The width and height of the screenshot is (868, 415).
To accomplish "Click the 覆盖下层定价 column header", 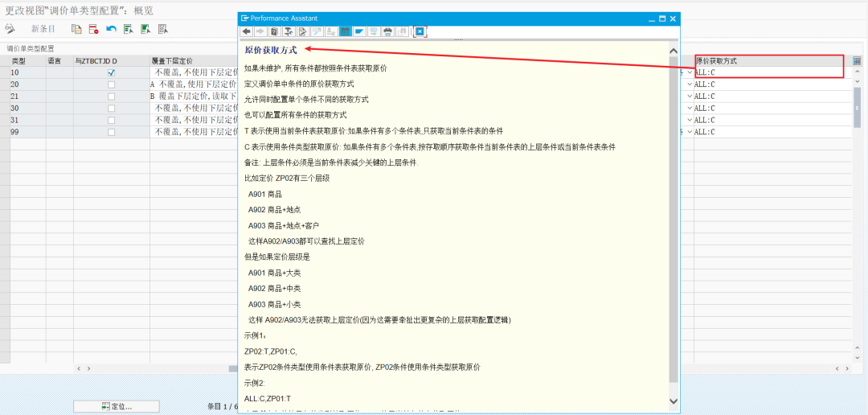I will 194,61.
